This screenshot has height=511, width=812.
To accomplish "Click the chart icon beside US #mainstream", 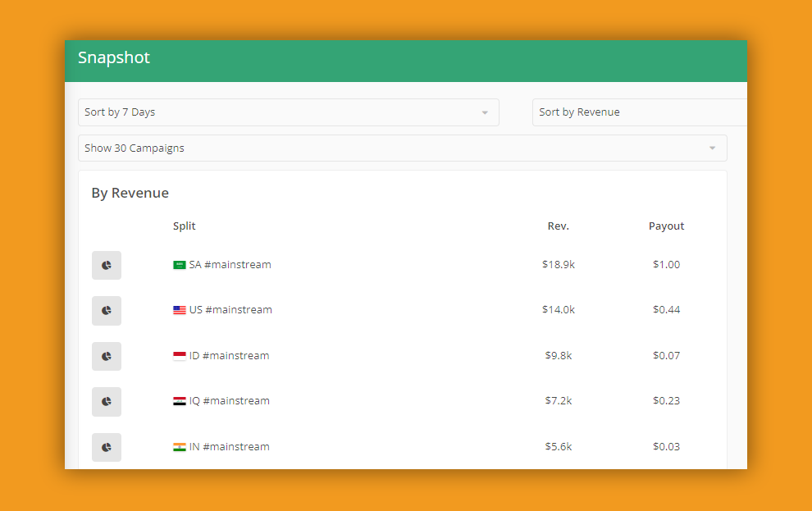I will coord(107,311).
